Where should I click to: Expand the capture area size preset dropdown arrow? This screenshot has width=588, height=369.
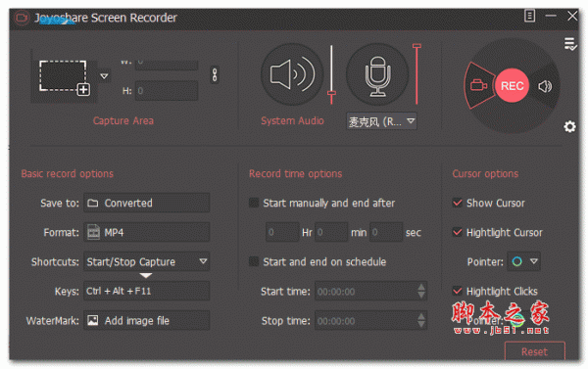click(x=104, y=76)
